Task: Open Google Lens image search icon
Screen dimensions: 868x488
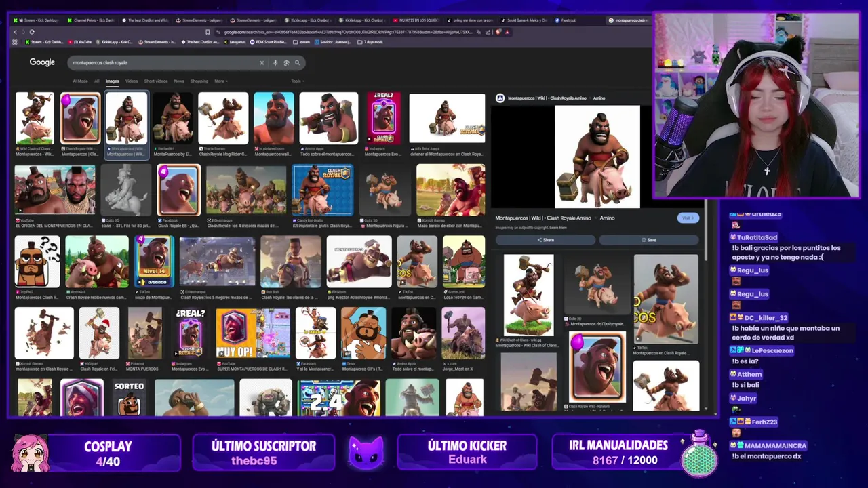Action: click(x=286, y=62)
